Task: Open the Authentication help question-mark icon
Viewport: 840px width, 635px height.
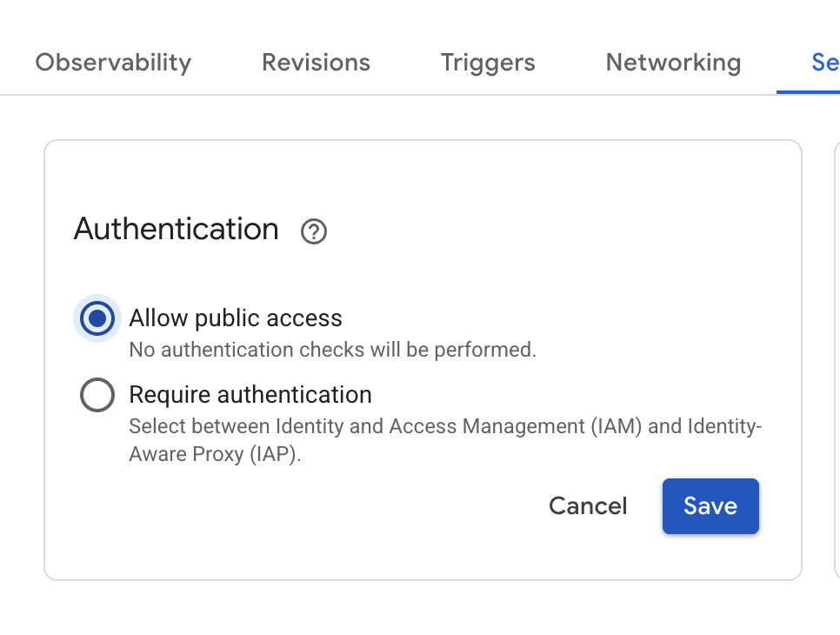Action: point(313,231)
